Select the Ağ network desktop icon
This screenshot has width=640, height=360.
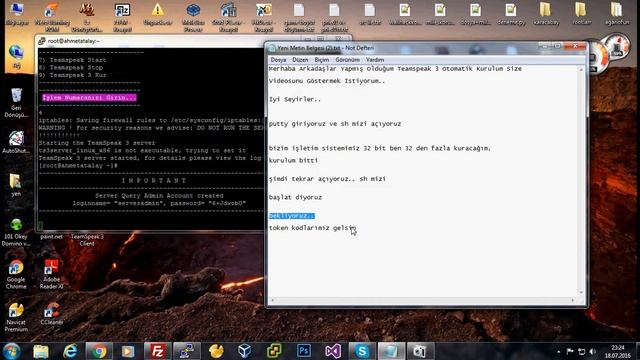click(x=16, y=56)
